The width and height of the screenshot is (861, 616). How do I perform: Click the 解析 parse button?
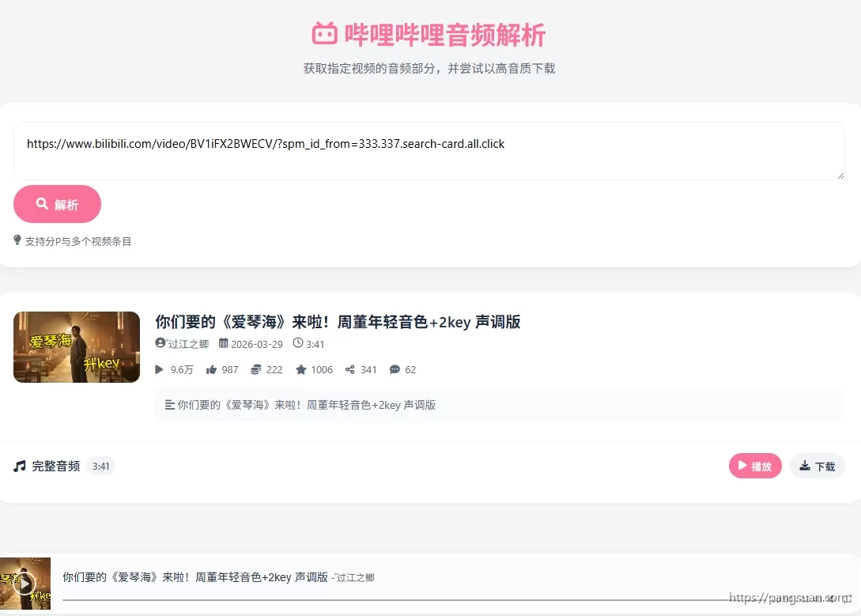[57, 203]
